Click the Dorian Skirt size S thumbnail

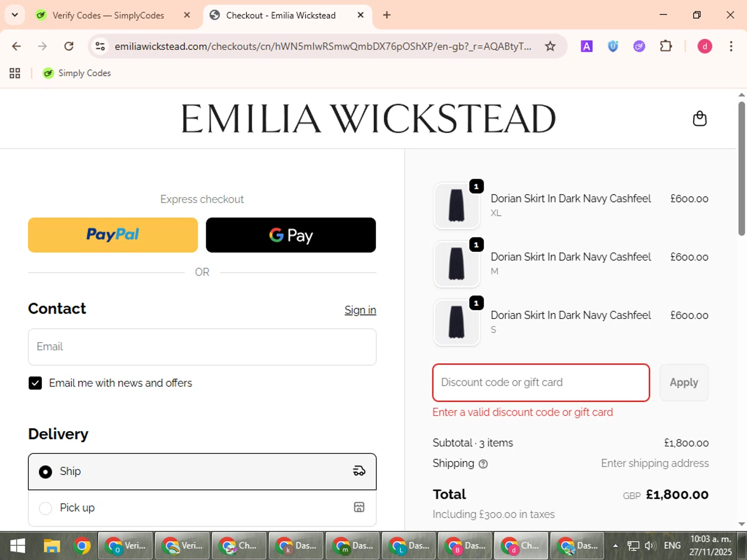(x=456, y=322)
